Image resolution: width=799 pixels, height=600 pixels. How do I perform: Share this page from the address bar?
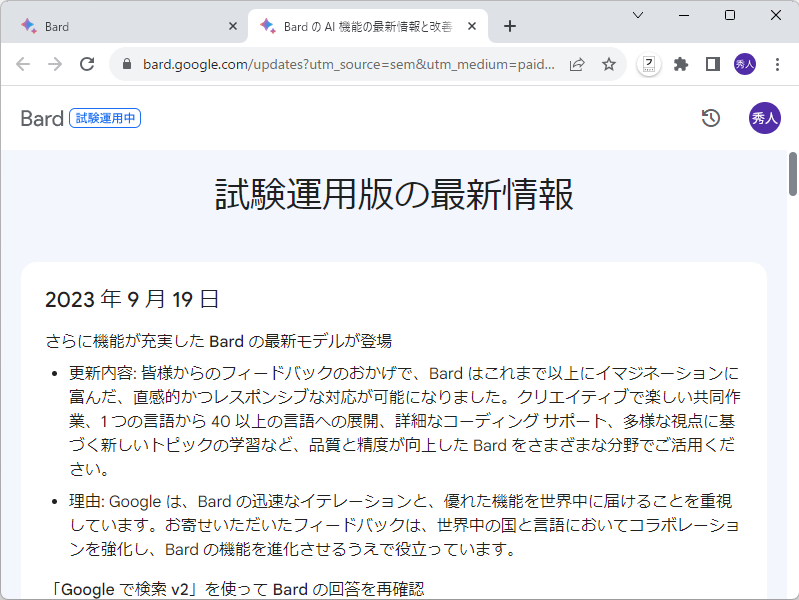coord(577,64)
